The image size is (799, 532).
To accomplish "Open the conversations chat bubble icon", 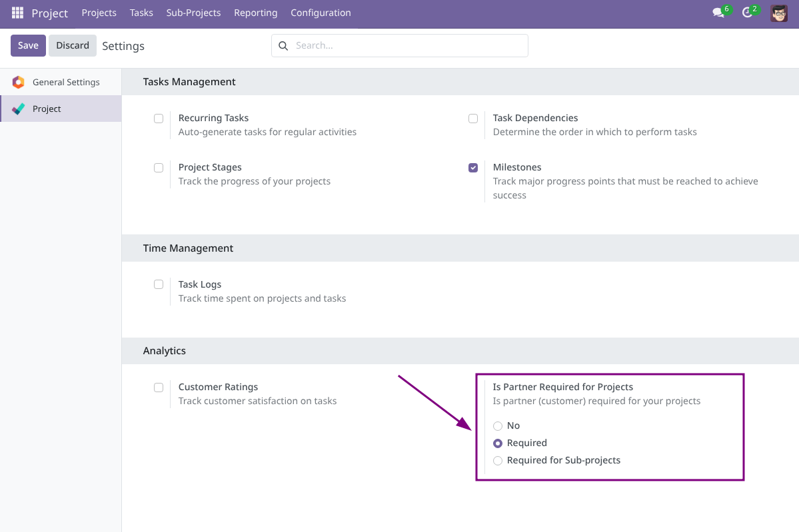I will click(718, 12).
